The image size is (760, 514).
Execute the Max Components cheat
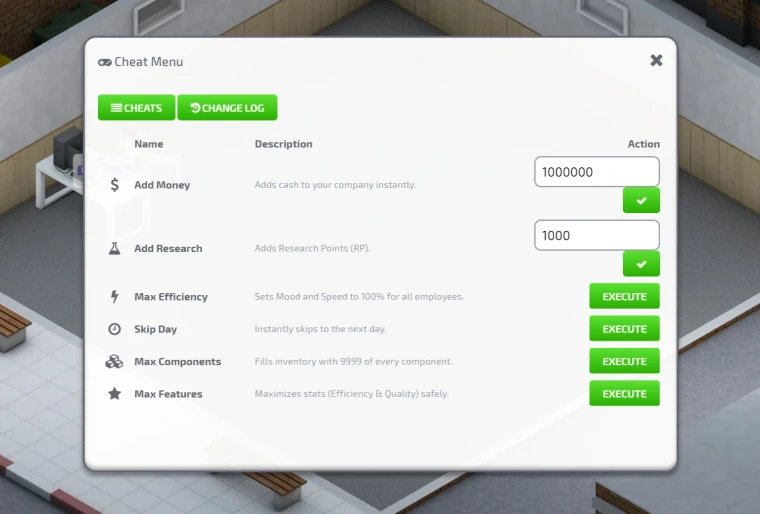coord(624,361)
